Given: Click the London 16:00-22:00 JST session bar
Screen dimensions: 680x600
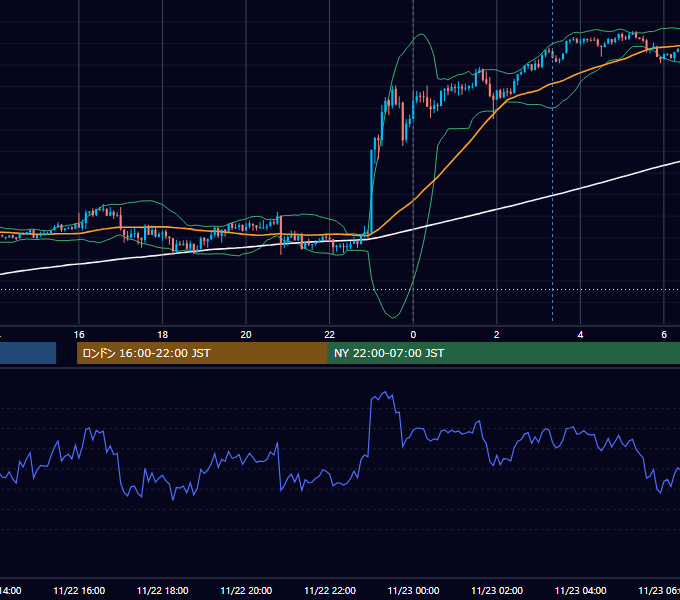Looking at the screenshot, I should coord(202,353).
